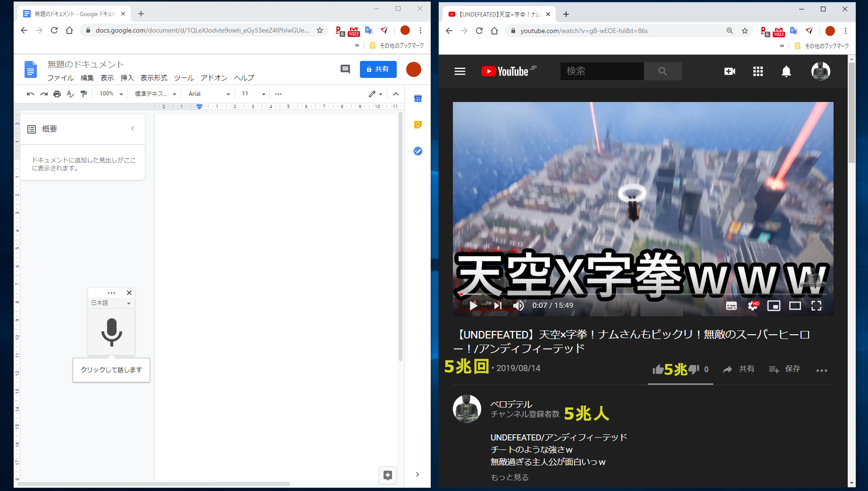
Task: Open the editing mode pencil dropdown
Action: (376, 94)
